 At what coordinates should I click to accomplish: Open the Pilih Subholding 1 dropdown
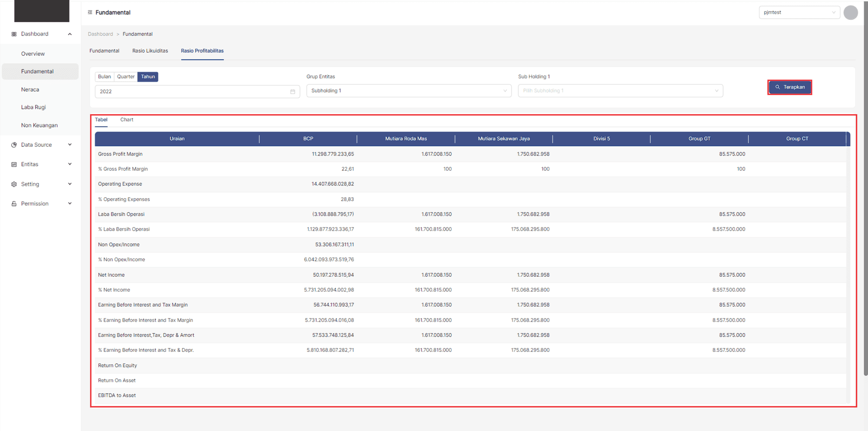pyautogui.click(x=620, y=91)
